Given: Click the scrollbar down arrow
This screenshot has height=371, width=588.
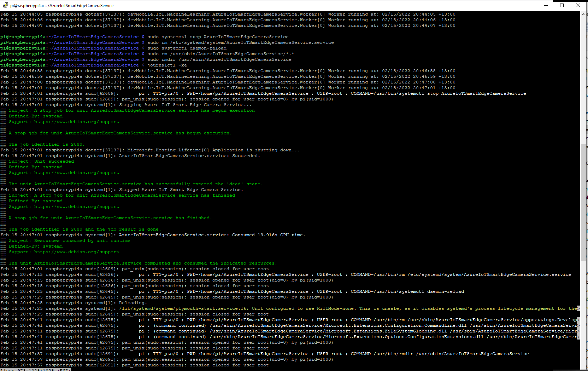Looking at the screenshot, I should click(583, 367).
